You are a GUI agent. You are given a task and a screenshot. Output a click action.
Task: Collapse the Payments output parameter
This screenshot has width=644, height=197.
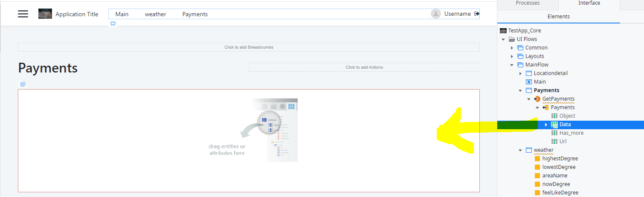pyautogui.click(x=538, y=107)
